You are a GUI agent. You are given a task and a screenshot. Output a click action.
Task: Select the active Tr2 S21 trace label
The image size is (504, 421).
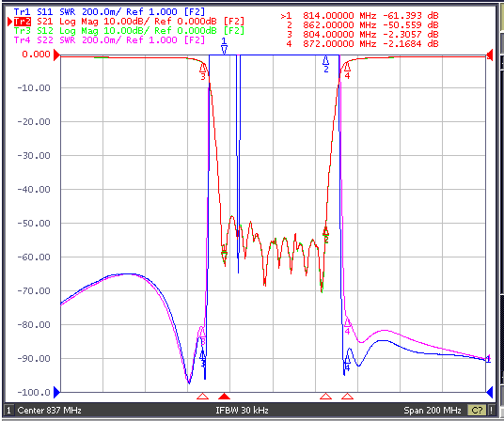(x=129, y=22)
